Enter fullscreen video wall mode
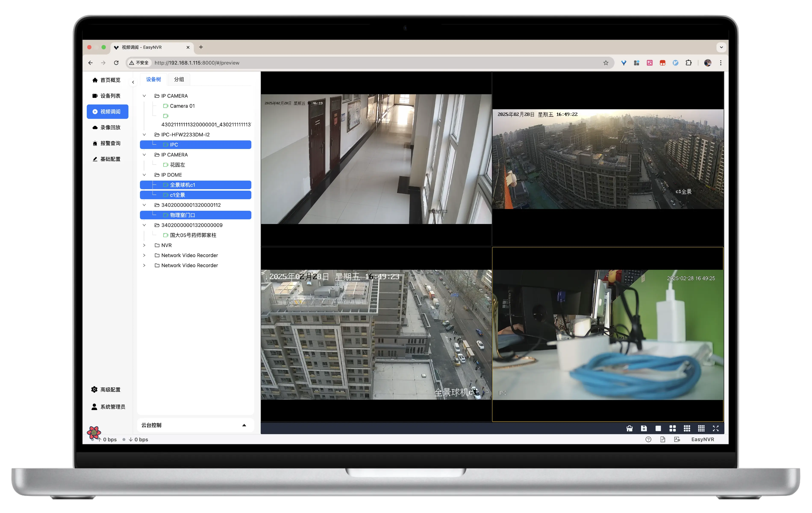The width and height of the screenshot is (812, 513). pos(716,428)
